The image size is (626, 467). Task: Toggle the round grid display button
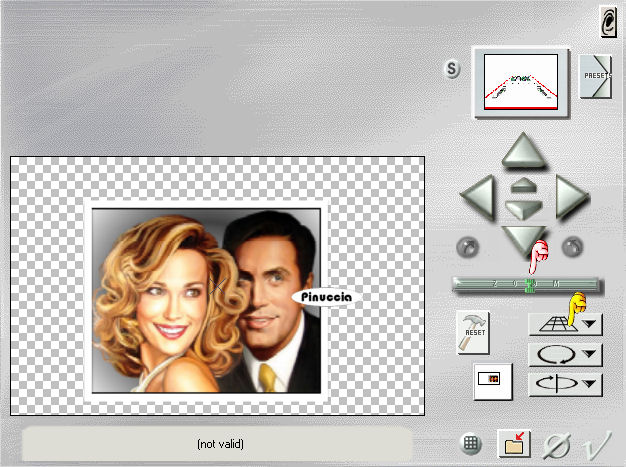click(x=470, y=443)
